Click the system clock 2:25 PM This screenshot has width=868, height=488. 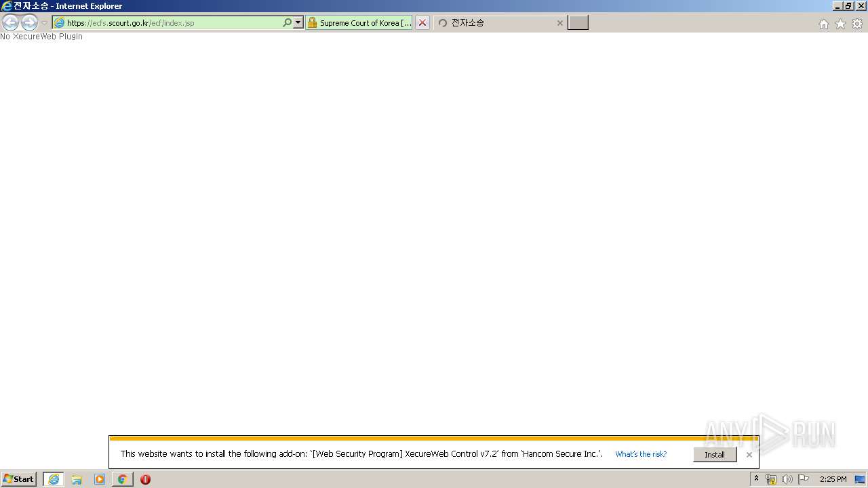833,479
